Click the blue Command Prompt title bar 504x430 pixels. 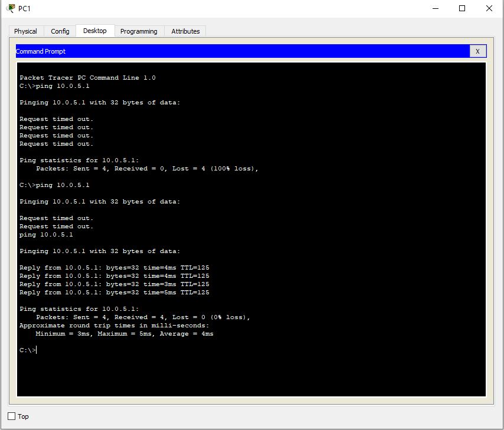click(236, 51)
